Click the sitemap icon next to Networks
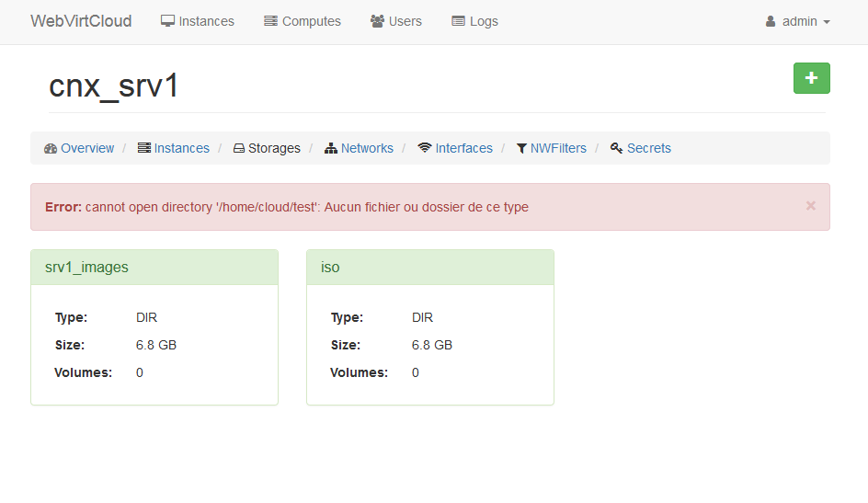 [331, 148]
